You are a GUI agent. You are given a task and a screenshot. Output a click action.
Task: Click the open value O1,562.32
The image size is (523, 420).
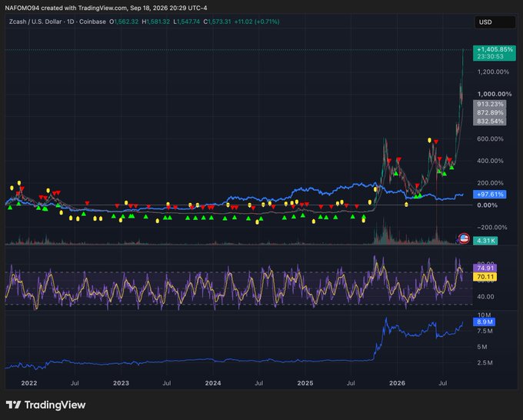point(124,22)
